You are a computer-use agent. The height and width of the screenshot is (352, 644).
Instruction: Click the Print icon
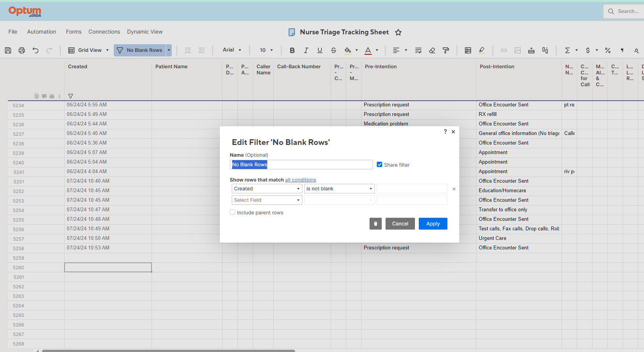[22, 50]
